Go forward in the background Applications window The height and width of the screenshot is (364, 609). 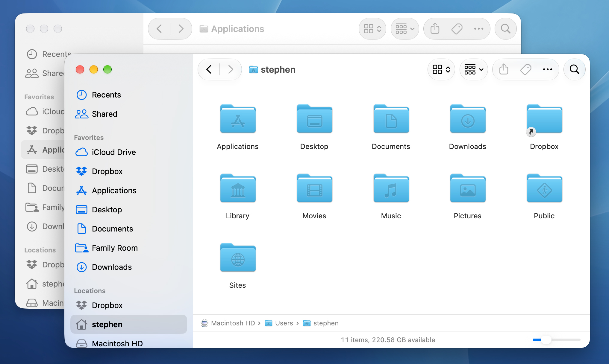181,29
